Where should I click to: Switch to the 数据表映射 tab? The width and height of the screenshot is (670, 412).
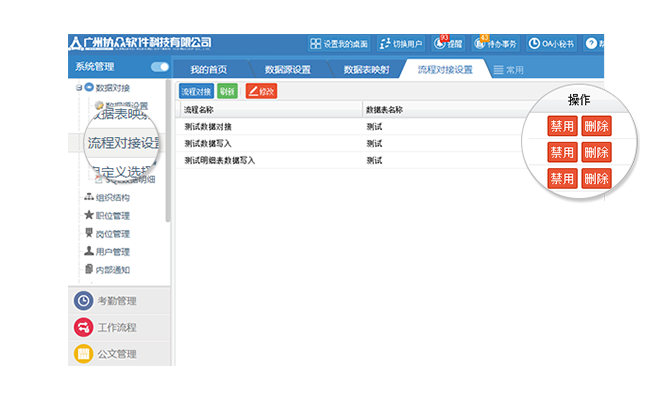point(365,70)
